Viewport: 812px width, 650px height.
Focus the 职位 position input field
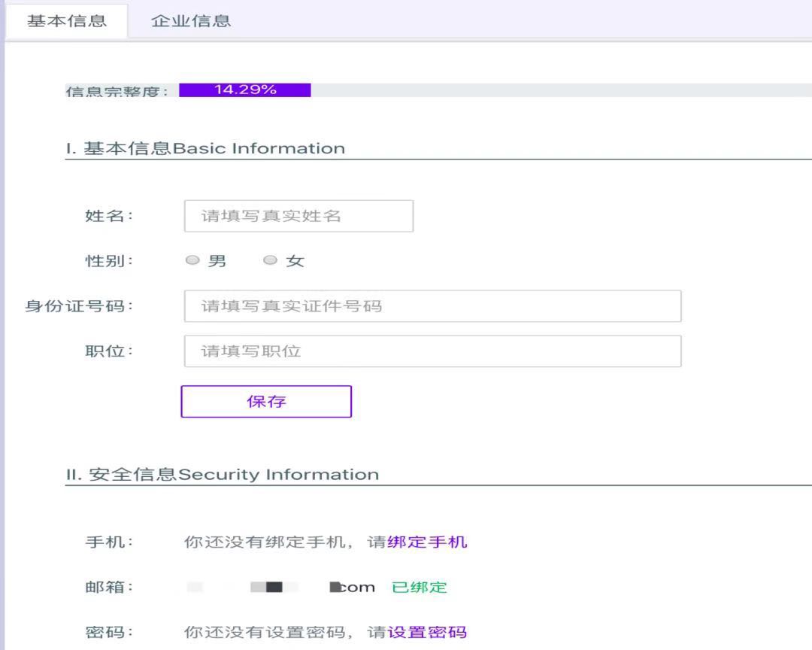pyautogui.click(x=432, y=351)
